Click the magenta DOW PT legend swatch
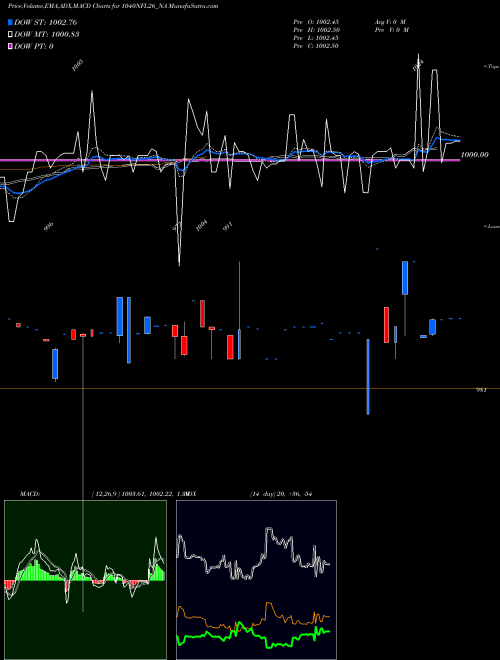Viewport: 500px width, 660px height. (x=10, y=46)
